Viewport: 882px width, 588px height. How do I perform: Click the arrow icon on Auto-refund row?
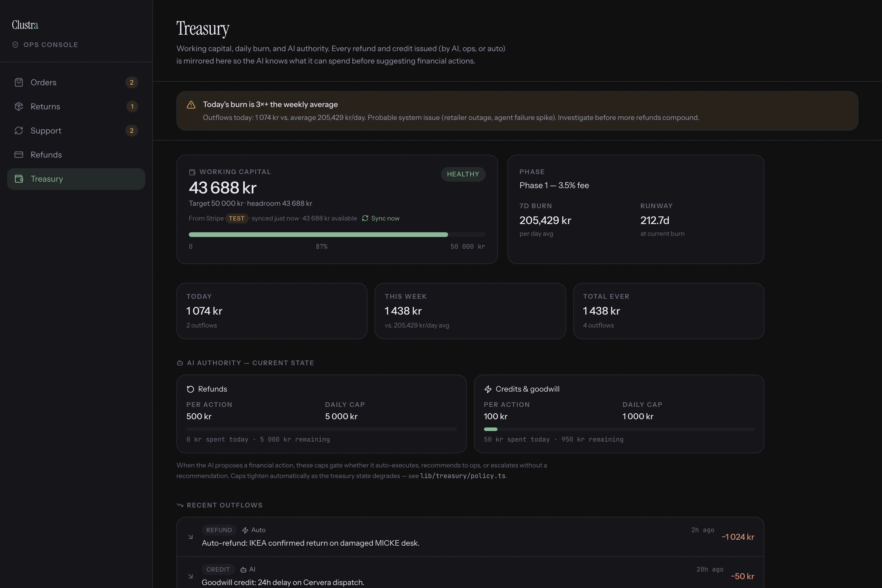coord(191,537)
